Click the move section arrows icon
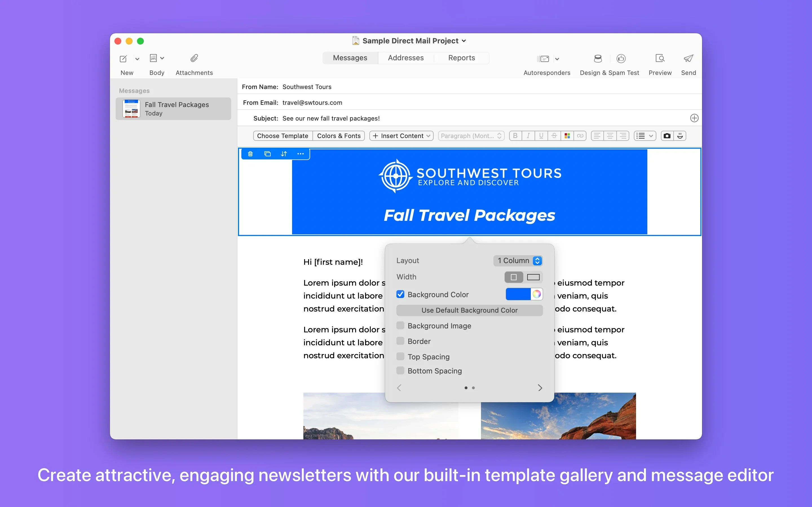Viewport: 812px width, 507px height. click(x=284, y=154)
